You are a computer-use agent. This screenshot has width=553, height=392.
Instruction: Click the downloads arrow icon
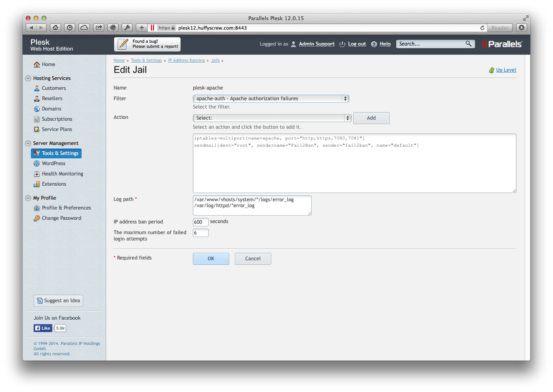521,28
